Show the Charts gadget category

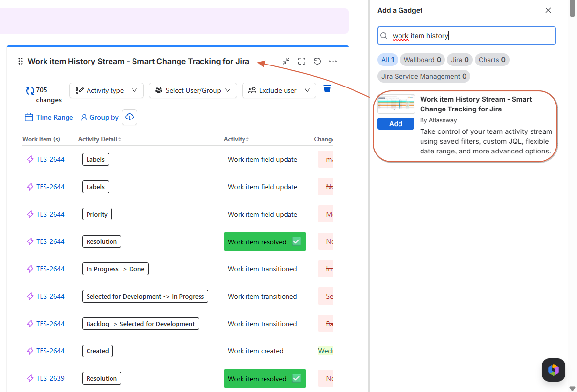click(x=491, y=60)
